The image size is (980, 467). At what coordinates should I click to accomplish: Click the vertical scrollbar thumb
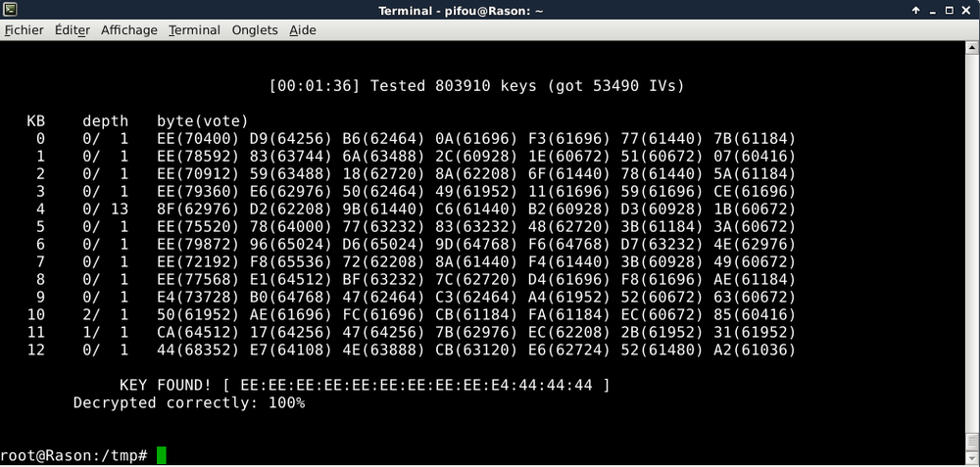(972, 444)
